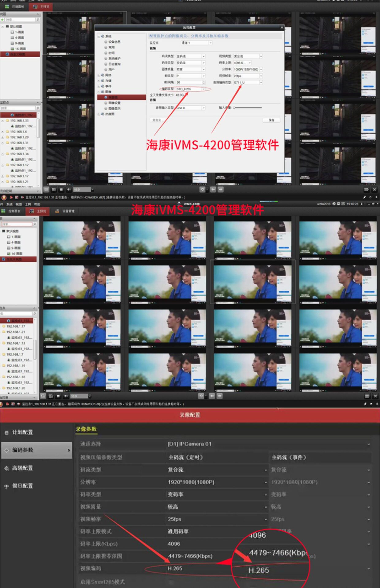Viewport: 380px width, 588px height.
Task: Click previous page arrow in top window toolbar
Action: 213,190
